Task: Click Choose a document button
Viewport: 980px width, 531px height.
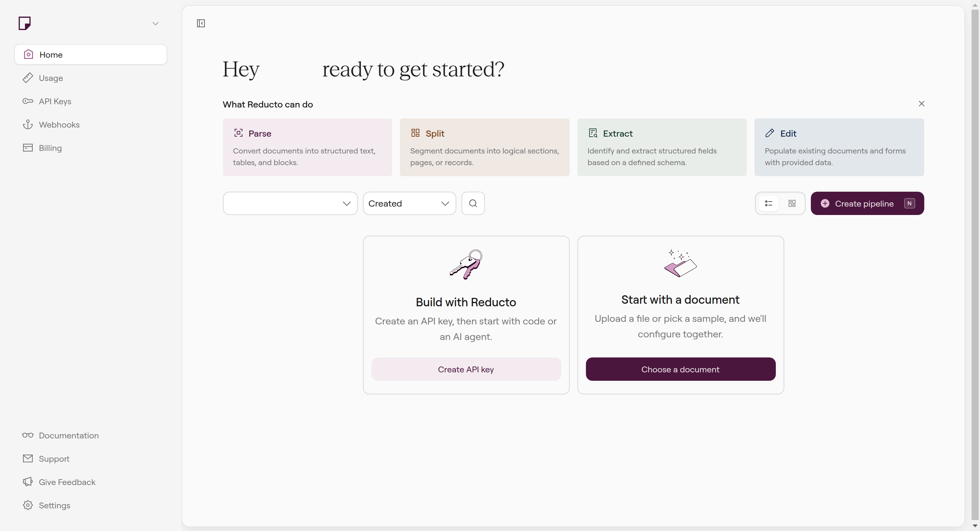Action: (681, 369)
